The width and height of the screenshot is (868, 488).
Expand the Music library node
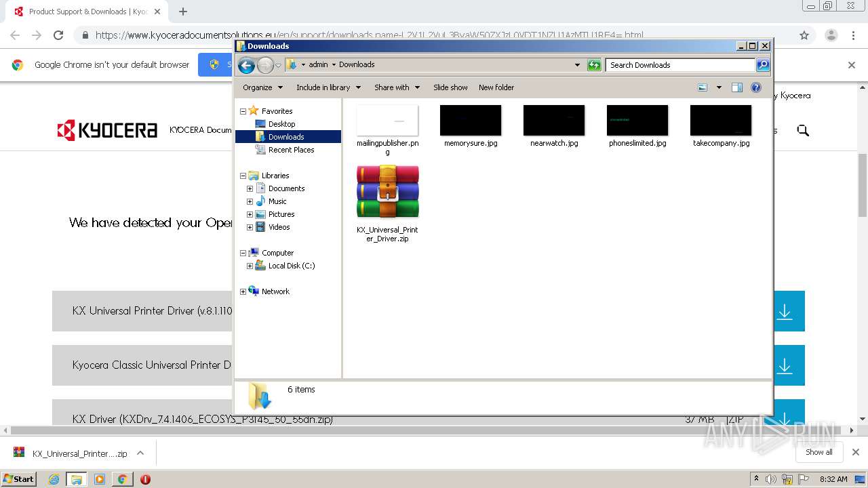[250, 201]
